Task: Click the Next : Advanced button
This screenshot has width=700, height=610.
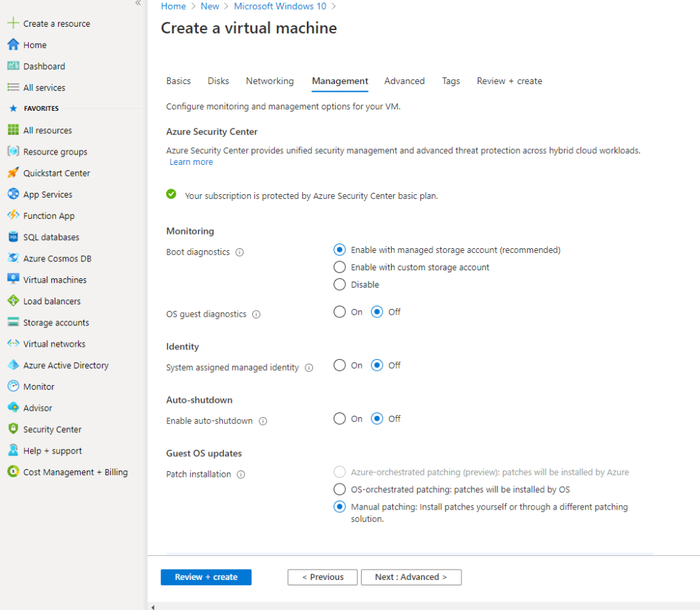Action: (x=411, y=577)
